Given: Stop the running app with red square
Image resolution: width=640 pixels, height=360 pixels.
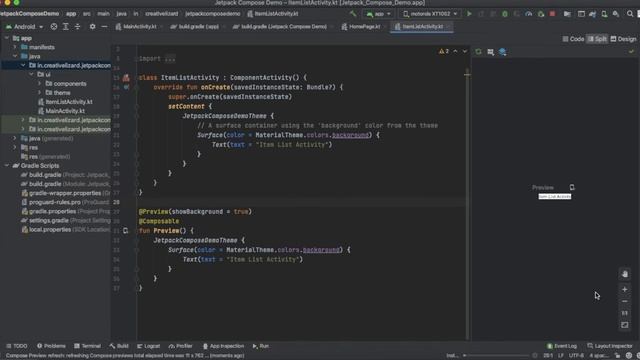Looking at the screenshot, I should click(x=552, y=14).
